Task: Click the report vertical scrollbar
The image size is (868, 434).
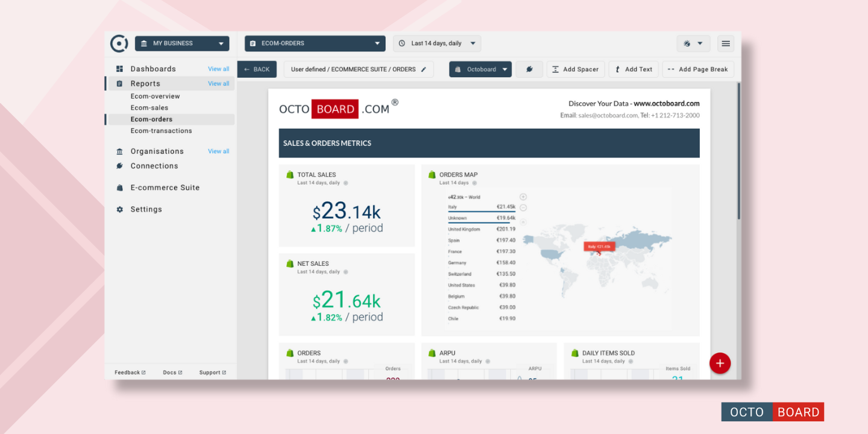Action: click(739, 151)
